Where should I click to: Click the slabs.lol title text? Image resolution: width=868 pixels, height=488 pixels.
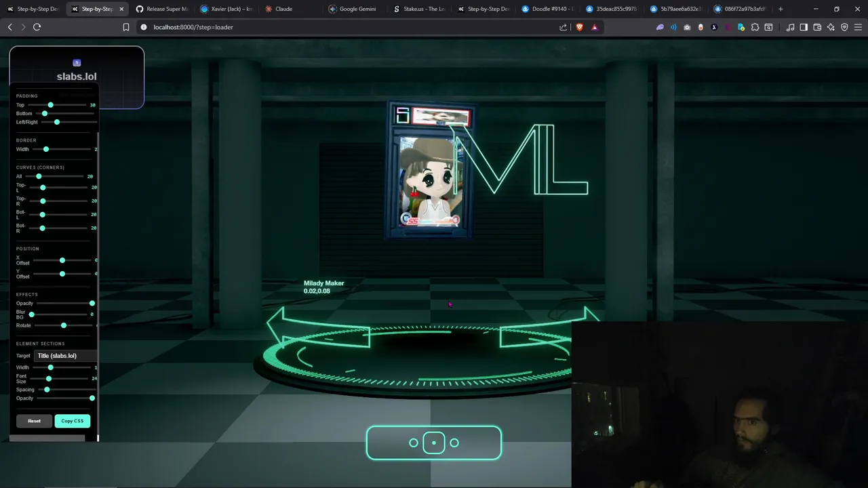click(x=77, y=77)
